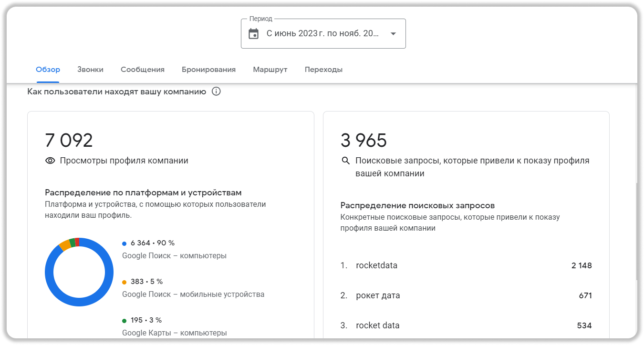Click the 7 092 profile views number
Screen dimensions: 644x345
click(69, 141)
